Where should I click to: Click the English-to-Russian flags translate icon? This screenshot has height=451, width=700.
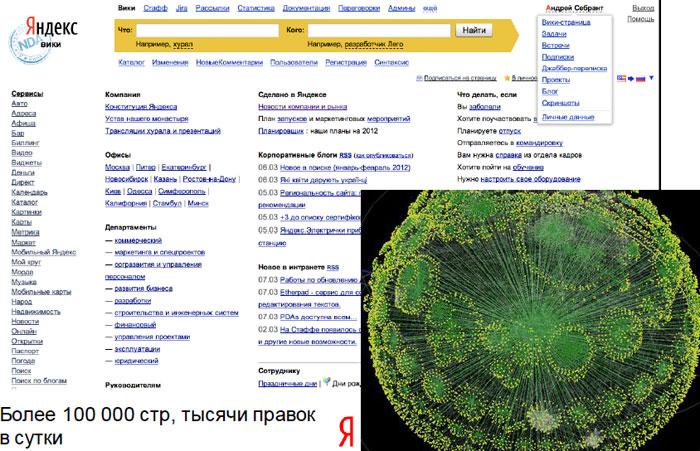click(x=631, y=79)
